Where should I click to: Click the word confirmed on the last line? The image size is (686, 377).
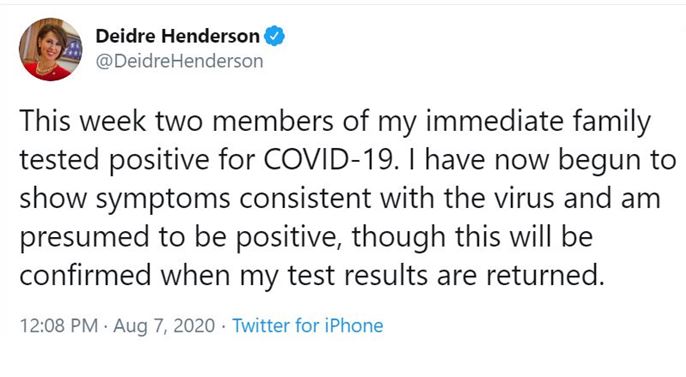pyautogui.click(x=86, y=276)
